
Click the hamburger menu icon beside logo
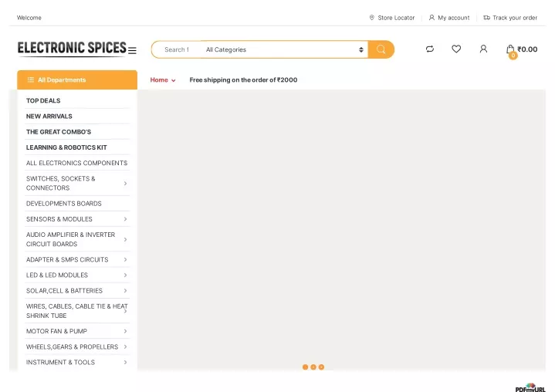(132, 51)
